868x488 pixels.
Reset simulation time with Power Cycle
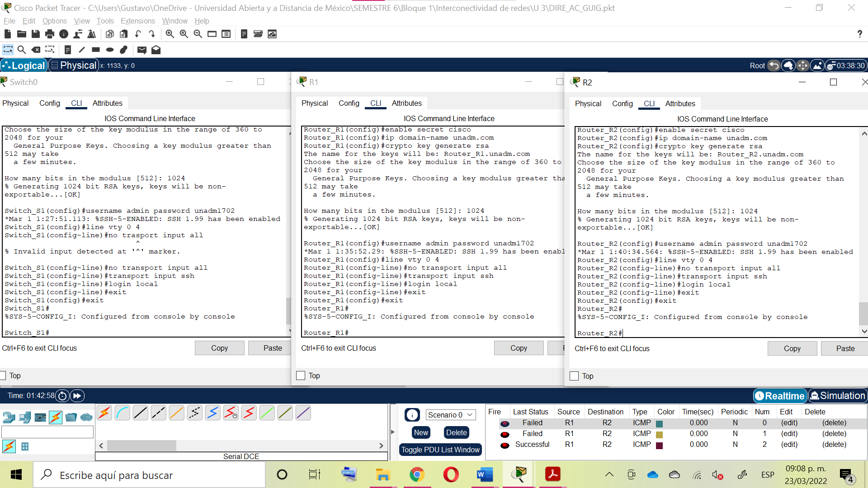coord(63,396)
